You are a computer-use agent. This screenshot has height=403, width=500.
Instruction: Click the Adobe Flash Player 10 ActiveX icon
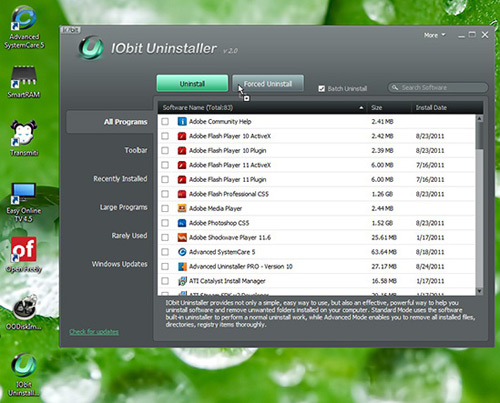pos(182,136)
